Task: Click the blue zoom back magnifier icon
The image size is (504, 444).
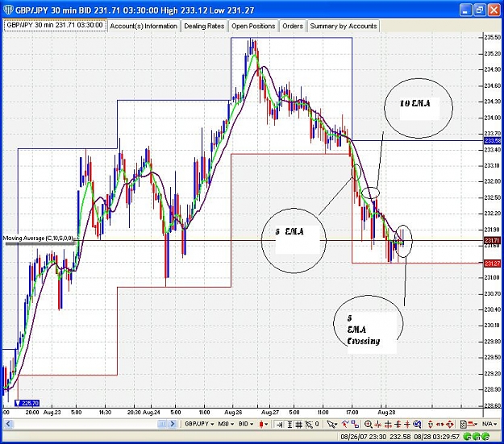Action: tap(417, 425)
